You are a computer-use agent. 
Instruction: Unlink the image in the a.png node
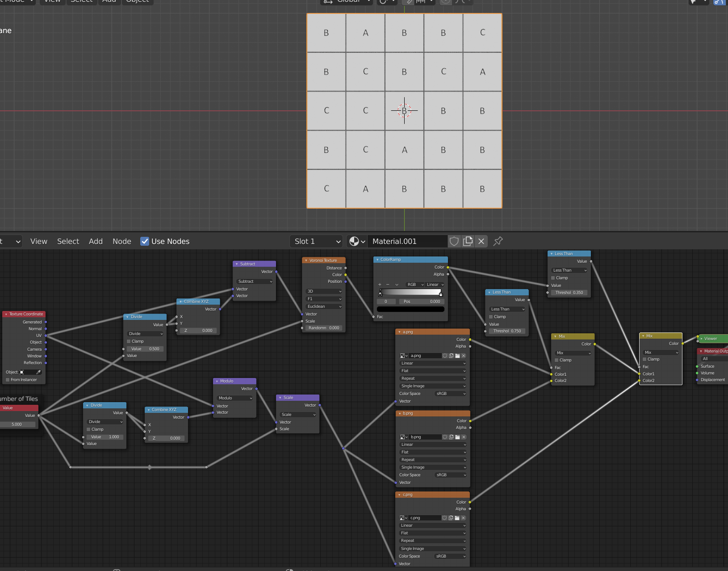(x=464, y=356)
